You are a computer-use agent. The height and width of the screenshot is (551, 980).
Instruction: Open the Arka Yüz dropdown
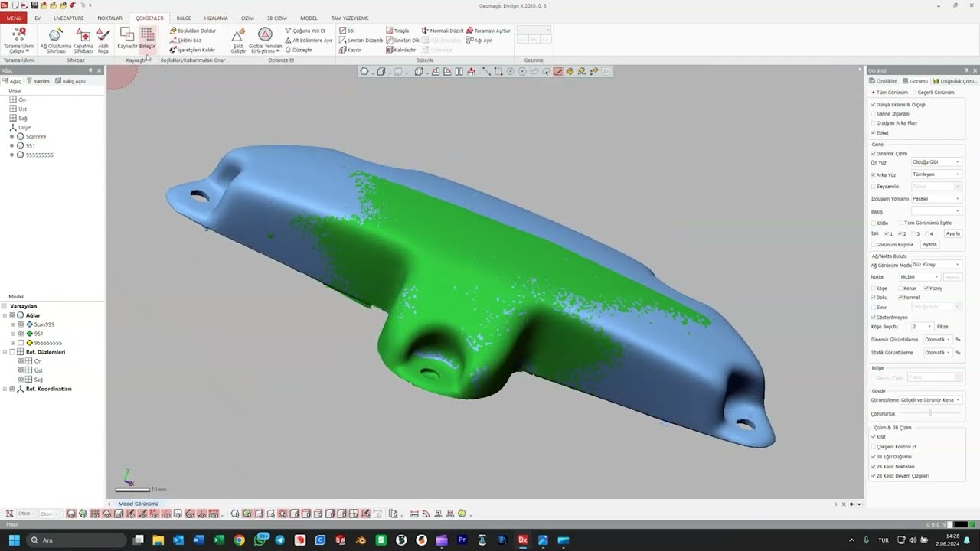pyautogui.click(x=936, y=174)
